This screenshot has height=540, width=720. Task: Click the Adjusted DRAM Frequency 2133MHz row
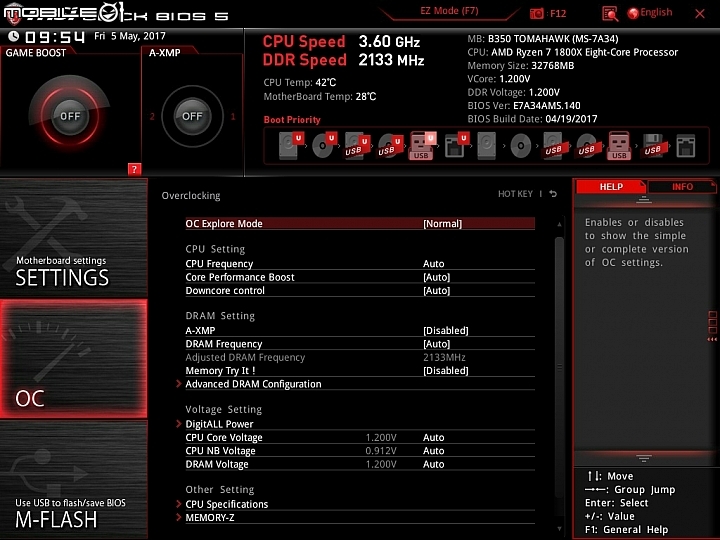click(360, 357)
